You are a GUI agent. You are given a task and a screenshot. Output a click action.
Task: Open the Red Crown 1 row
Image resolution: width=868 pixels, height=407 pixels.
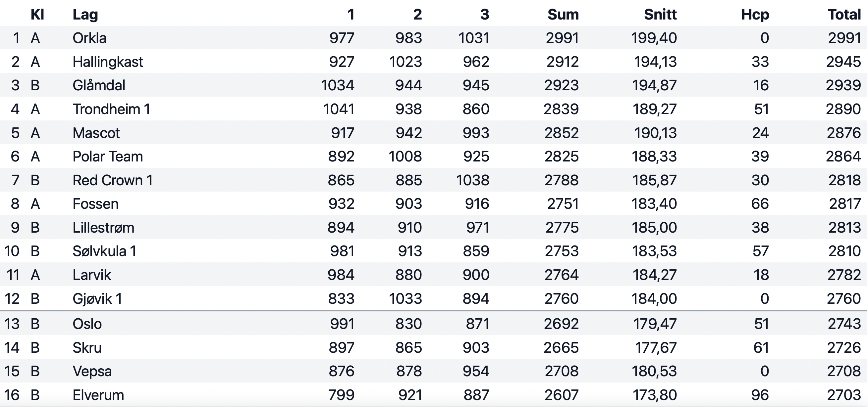coord(434,180)
